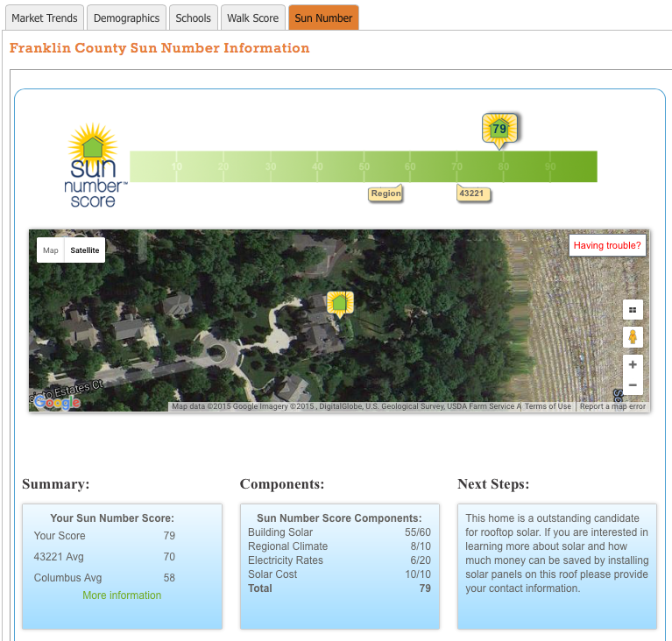Screen dimensions: 672x641
Task: Open the More information link
Action: (x=122, y=595)
